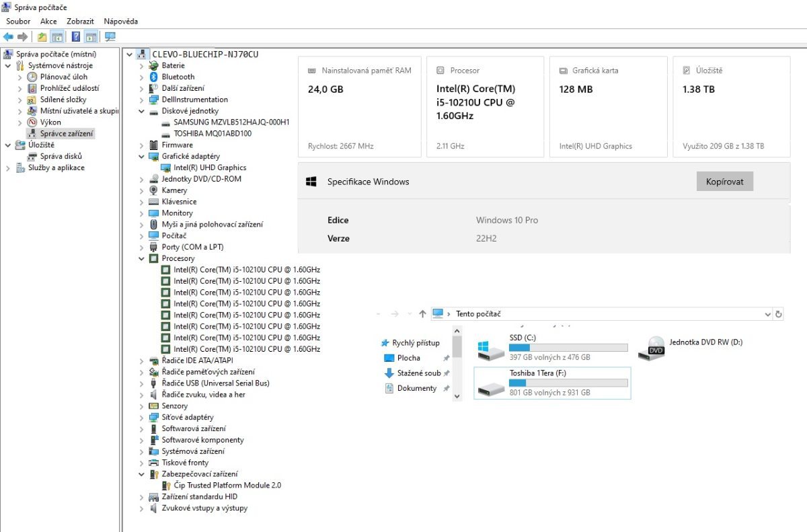Collapse the Procesory tree node
Viewport: 807px width, 532px height.
pyautogui.click(x=141, y=259)
